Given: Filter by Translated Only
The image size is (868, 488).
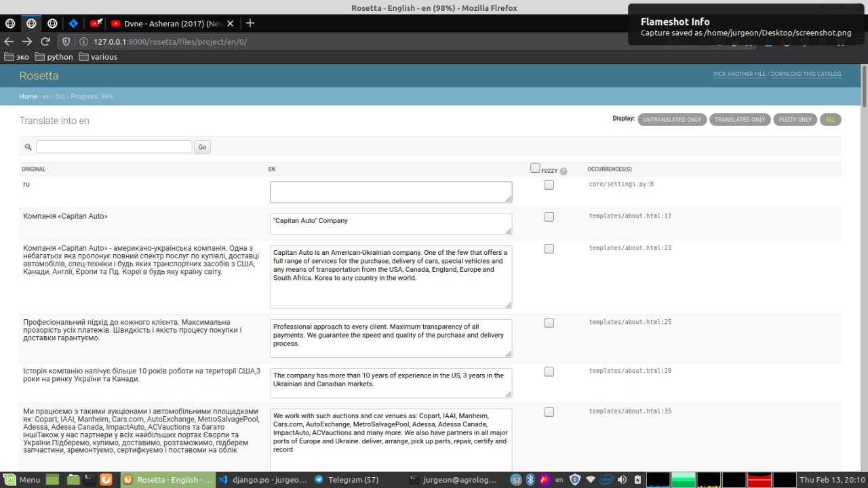Looking at the screenshot, I should (x=740, y=120).
